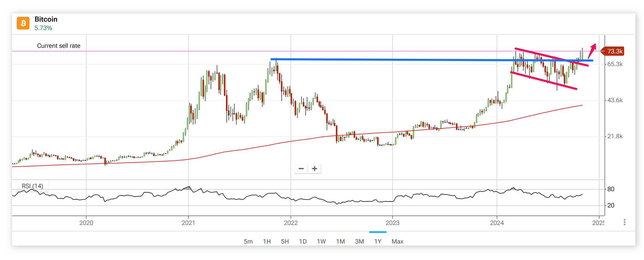Click the orange Bitcoin logo icon

23,23
